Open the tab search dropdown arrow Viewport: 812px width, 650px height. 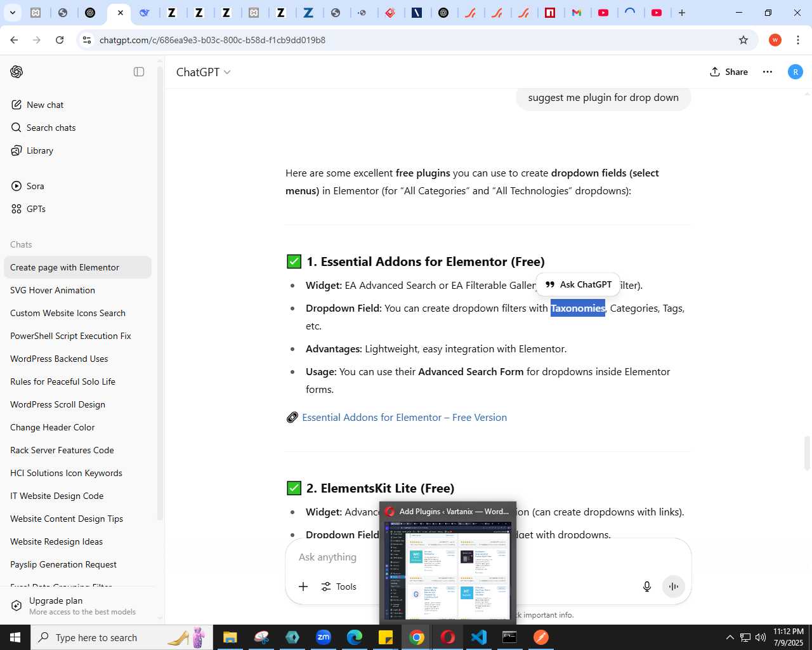(x=12, y=13)
